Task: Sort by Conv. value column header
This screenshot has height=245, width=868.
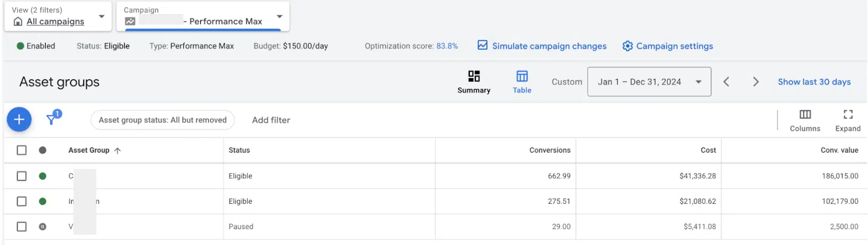Action: coord(839,150)
